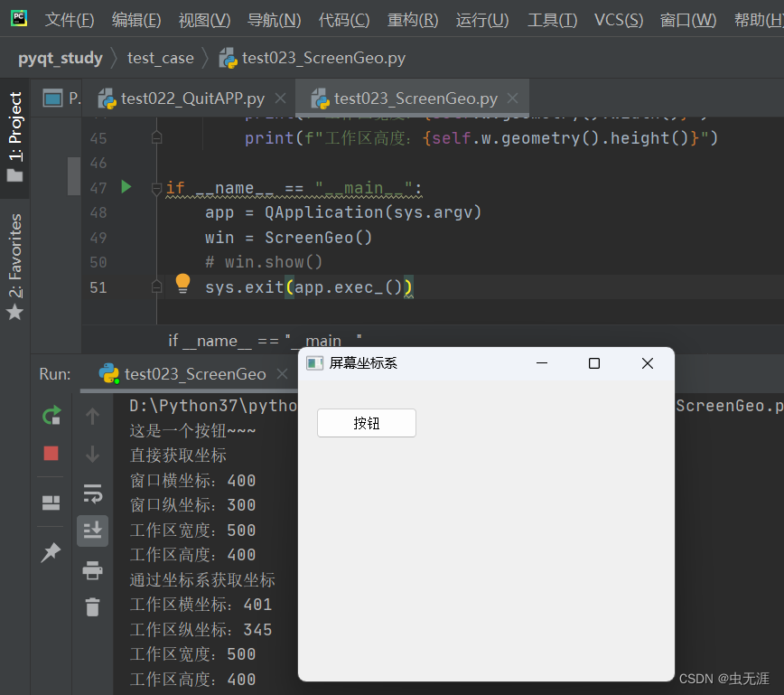This screenshot has width=784, height=695.
Task: Minimize the 屏幕坐标系 window
Action: click(x=542, y=363)
